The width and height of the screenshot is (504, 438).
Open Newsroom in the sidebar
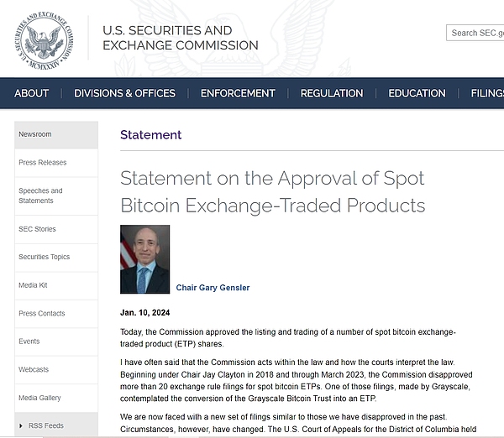point(35,134)
